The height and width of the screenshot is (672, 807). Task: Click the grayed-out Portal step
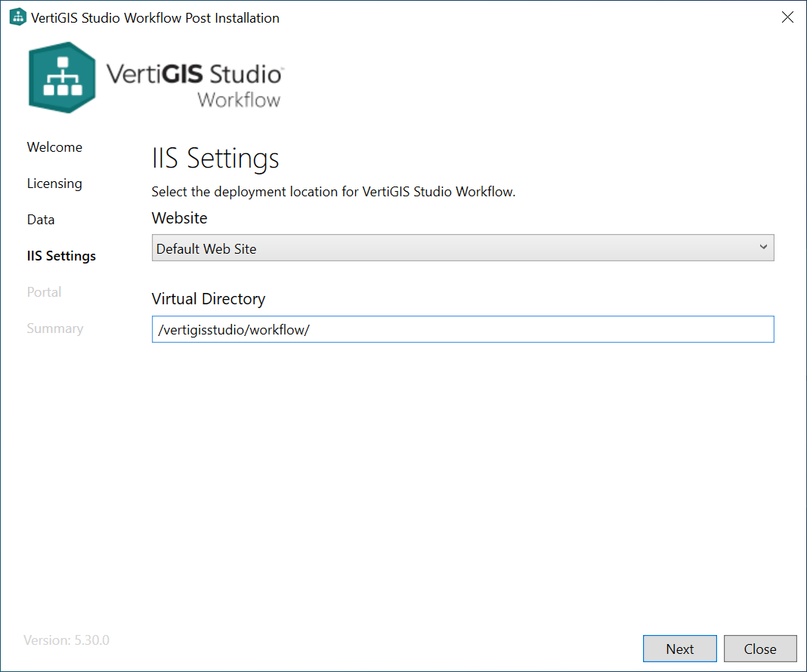point(44,292)
